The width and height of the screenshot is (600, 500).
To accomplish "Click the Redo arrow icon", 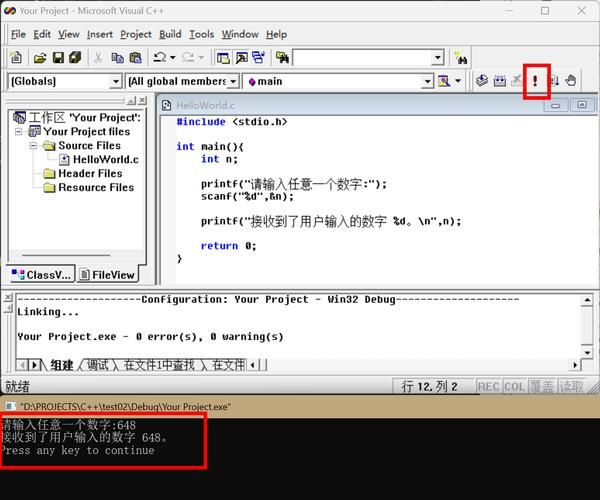I will coord(188,58).
